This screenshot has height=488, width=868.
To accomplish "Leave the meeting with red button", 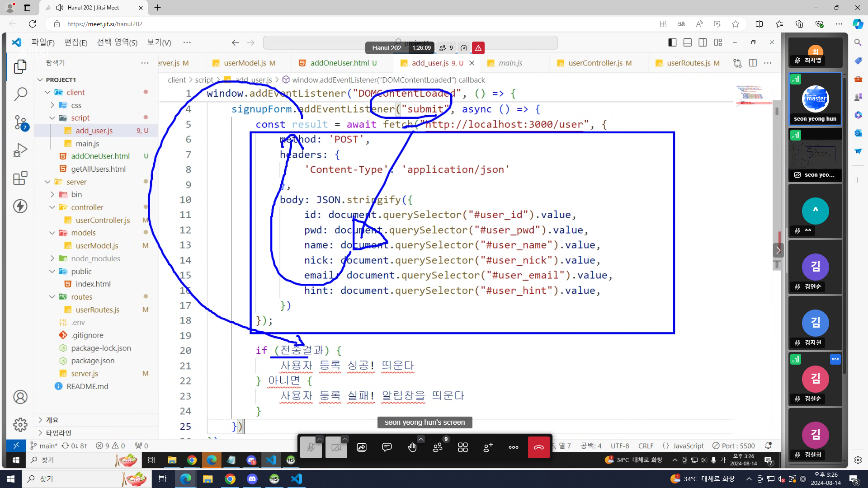I will click(x=538, y=447).
